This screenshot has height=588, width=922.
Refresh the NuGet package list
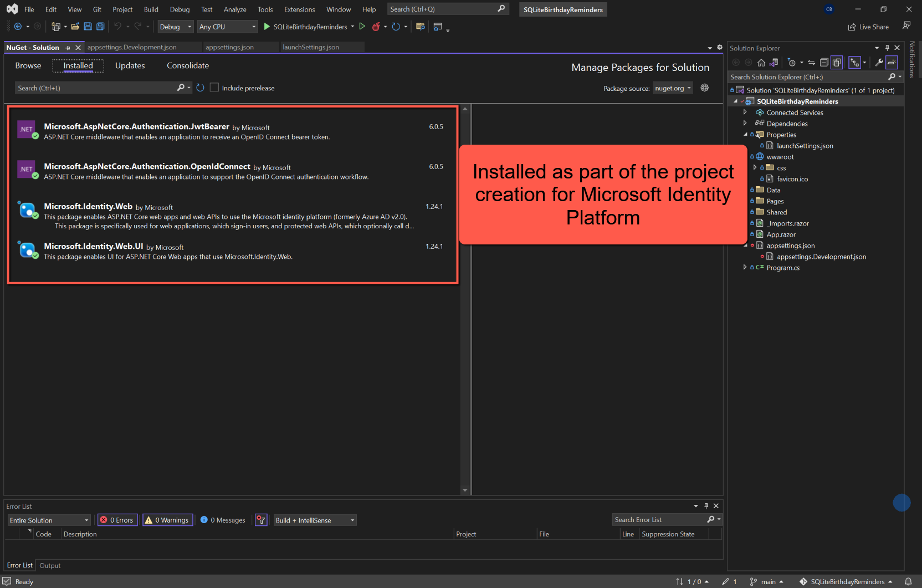[200, 88]
